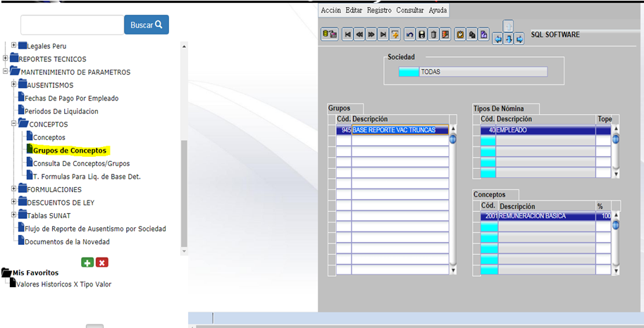Open the Consultar menu
The image size is (644, 328).
(x=409, y=11)
